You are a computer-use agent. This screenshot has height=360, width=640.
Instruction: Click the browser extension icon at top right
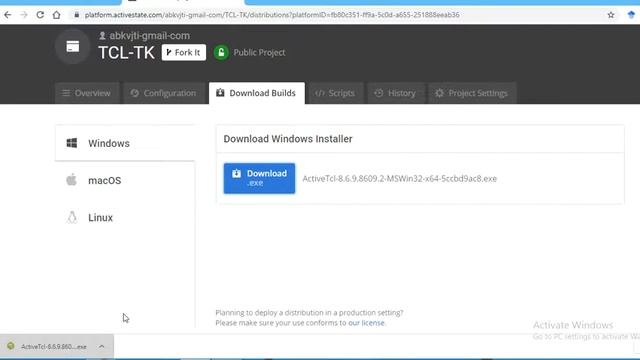[631, 15]
